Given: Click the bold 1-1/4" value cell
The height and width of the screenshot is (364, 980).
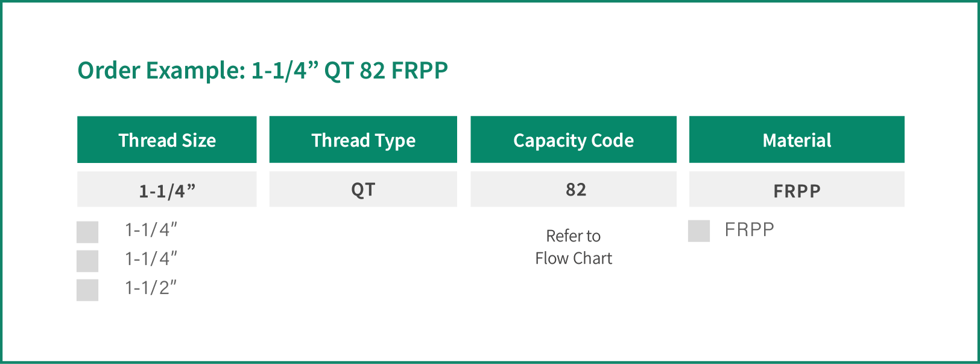Looking at the screenshot, I should (x=167, y=190).
